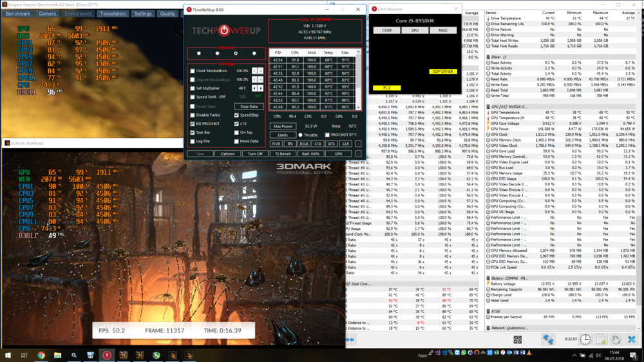Enable the On Top checkbox

236,133
